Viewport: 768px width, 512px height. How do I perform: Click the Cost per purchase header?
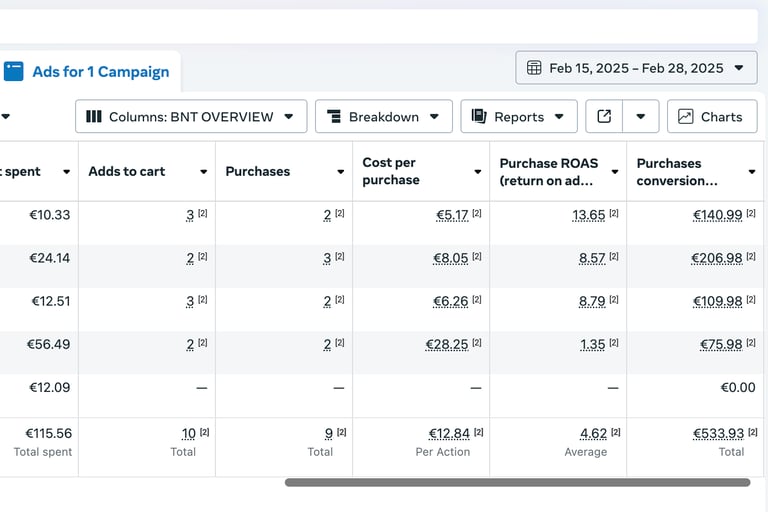coord(391,171)
